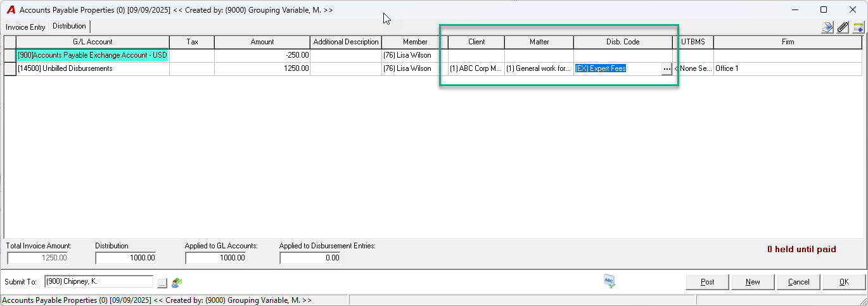
Task: Click the green window upload-arrow icon
Action: 858,27
